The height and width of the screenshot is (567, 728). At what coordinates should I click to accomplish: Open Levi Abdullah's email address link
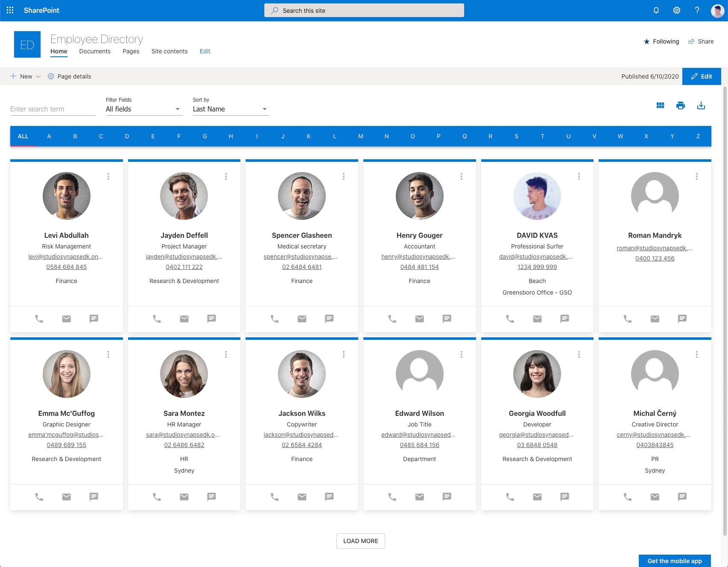(66, 257)
